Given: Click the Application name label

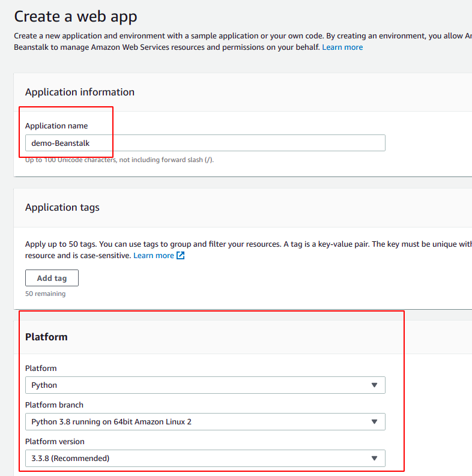Looking at the screenshot, I should 56,125.
